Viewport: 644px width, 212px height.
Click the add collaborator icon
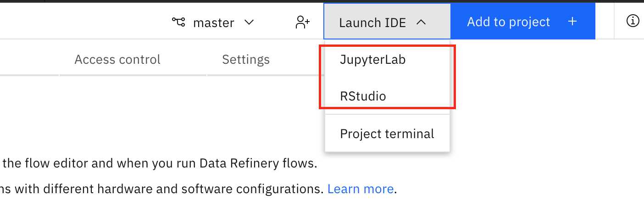[x=303, y=22]
